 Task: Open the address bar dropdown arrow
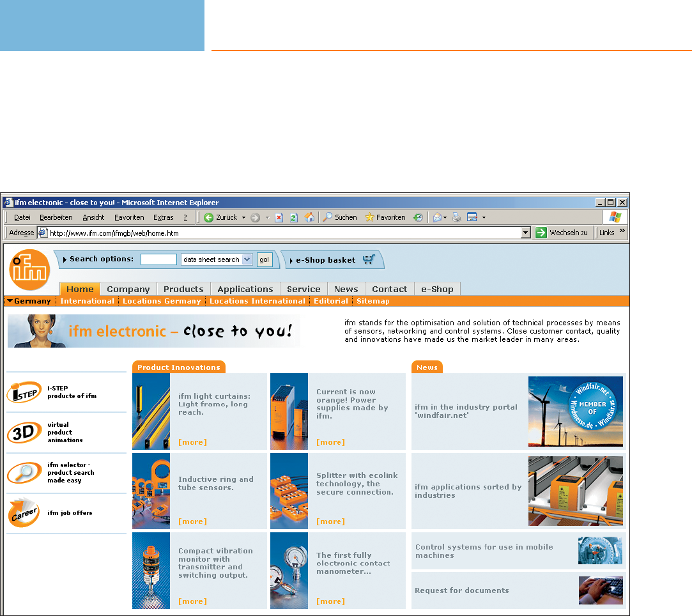[x=526, y=233]
